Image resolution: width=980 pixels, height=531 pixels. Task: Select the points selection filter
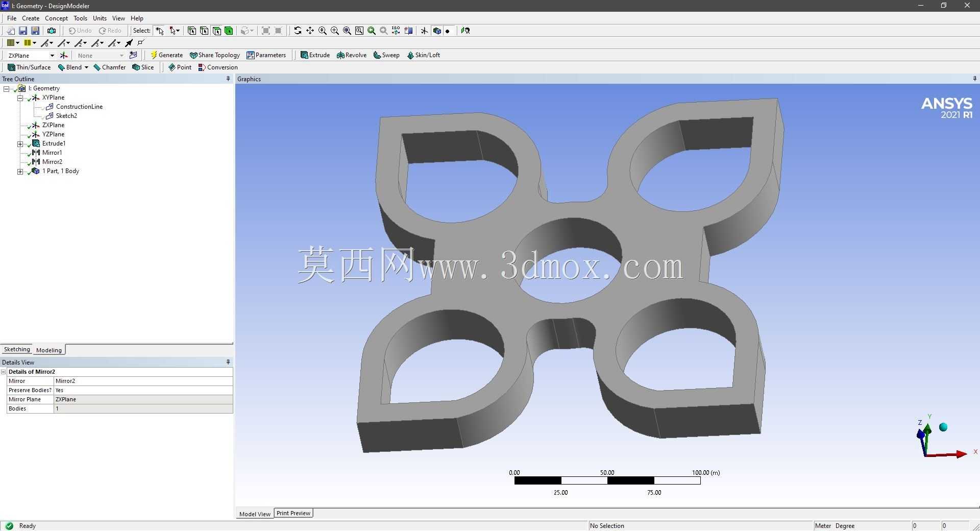[192, 31]
